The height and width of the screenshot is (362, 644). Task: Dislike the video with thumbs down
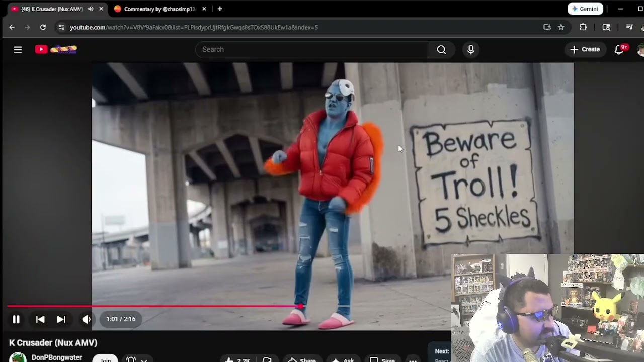coord(267,359)
